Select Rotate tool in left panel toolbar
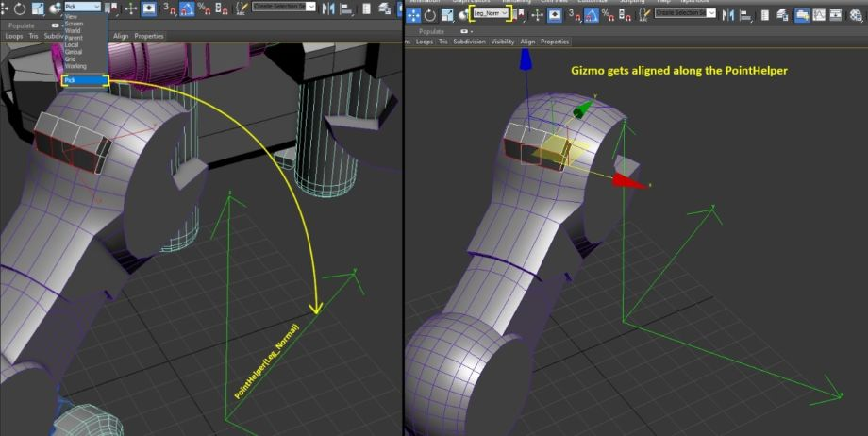 20,8
